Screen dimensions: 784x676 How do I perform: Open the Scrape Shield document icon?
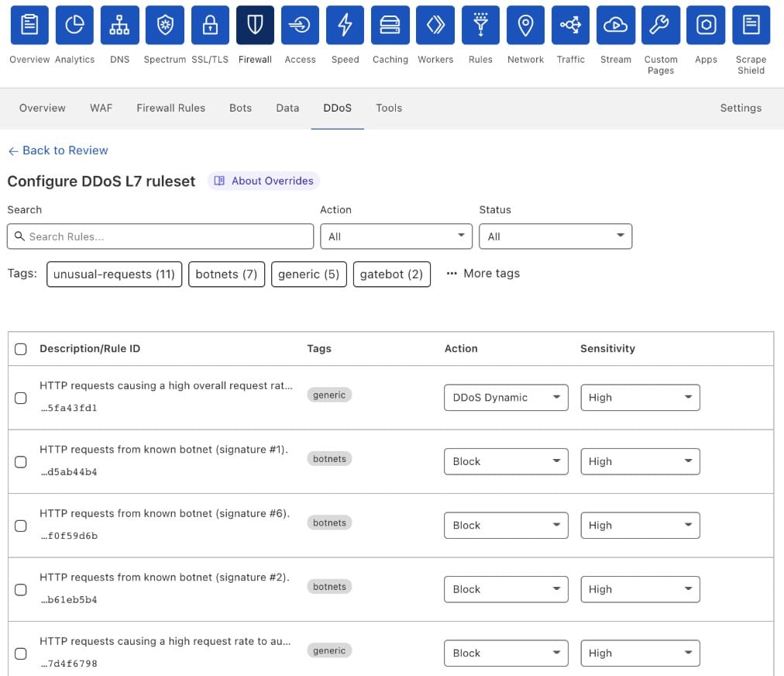pos(751,25)
